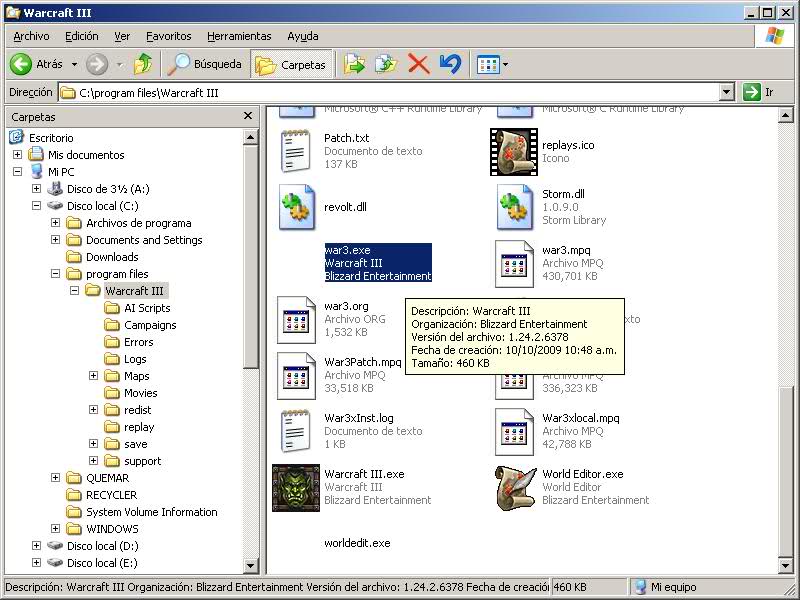Select the war3.exe file entry
The image size is (800, 600).
(378, 263)
